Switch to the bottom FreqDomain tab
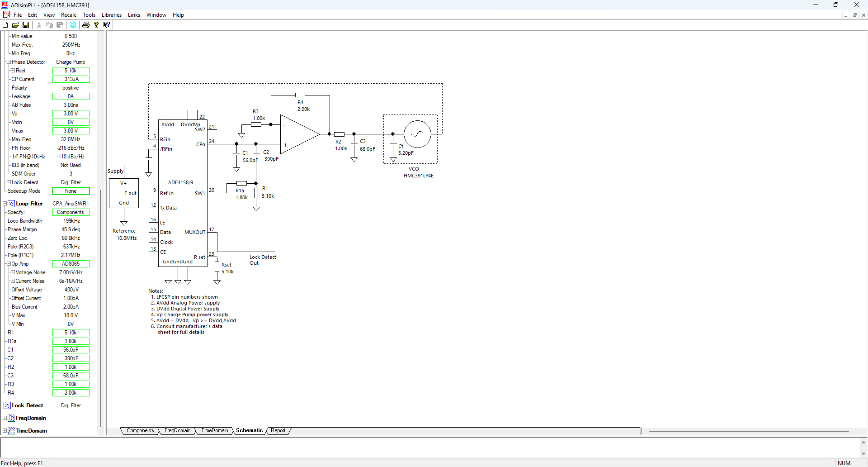Image resolution: width=868 pixels, height=467 pixels. [177, 431]
